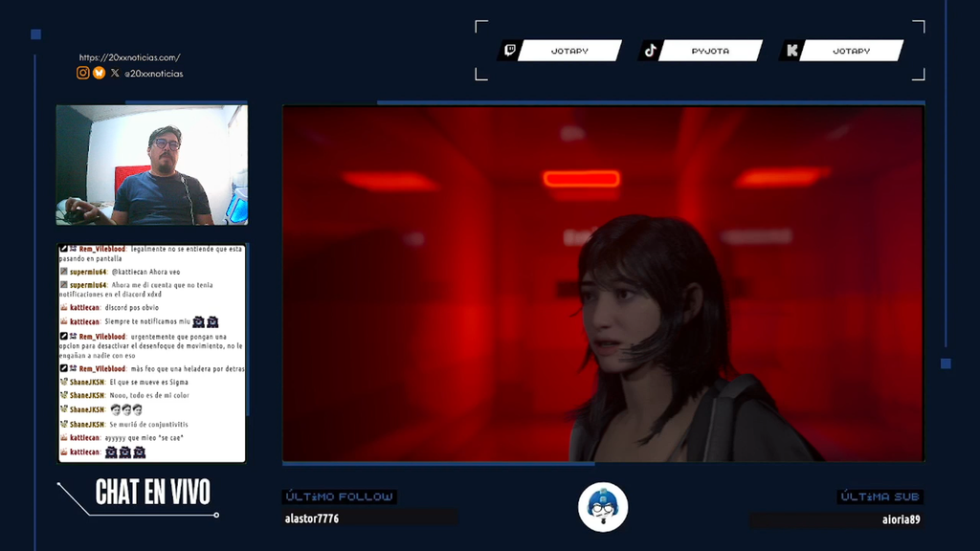
Task: Click the message 'màs feo que una heladera por detras'
Action: point(188,368)
